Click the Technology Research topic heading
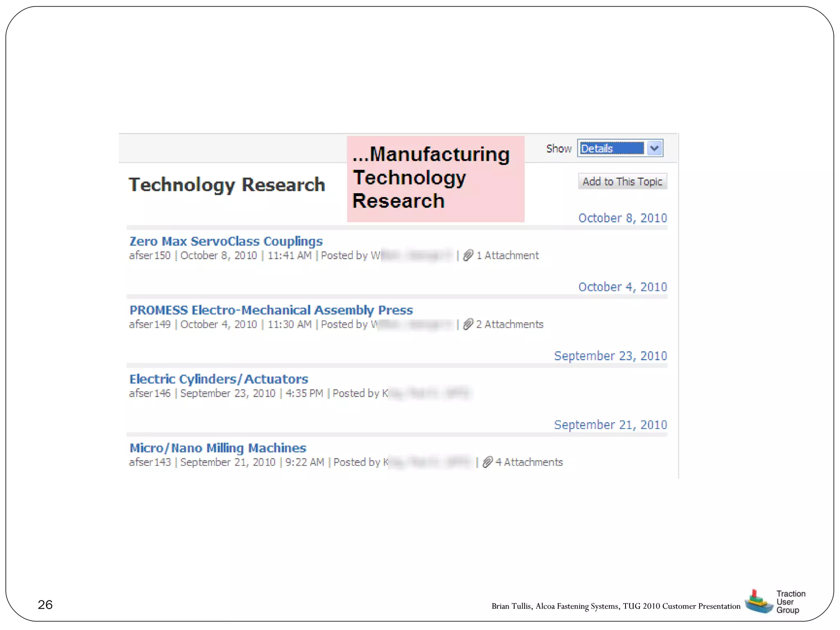This screenshot has height=630, width=840. click(x=227, y=185)
